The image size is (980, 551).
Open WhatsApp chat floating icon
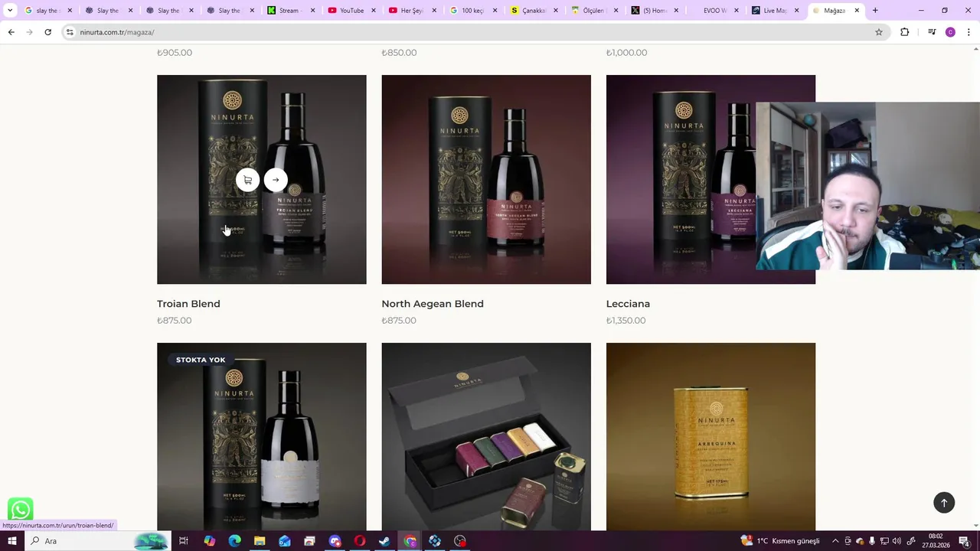pyautogui.click(x=21, y=510)
